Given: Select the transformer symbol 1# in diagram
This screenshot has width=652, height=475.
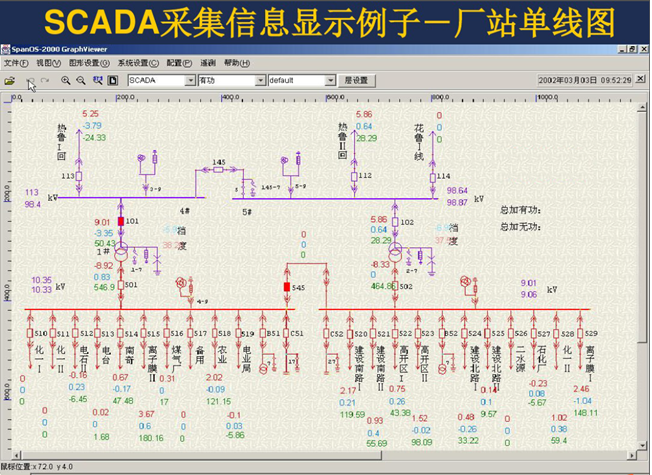Looking at the screenshot, I should [x=121, y=254].
